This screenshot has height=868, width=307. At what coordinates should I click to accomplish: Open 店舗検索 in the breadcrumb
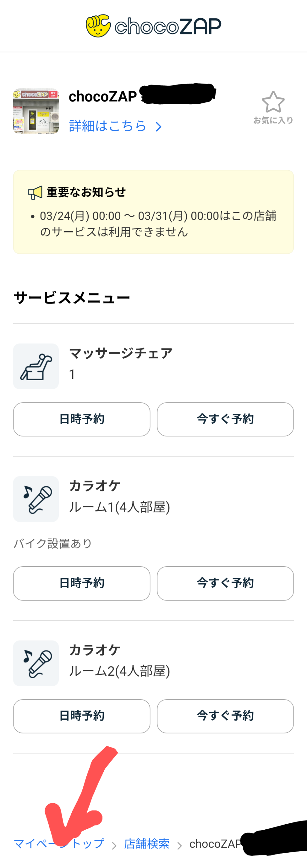[147, 844]
